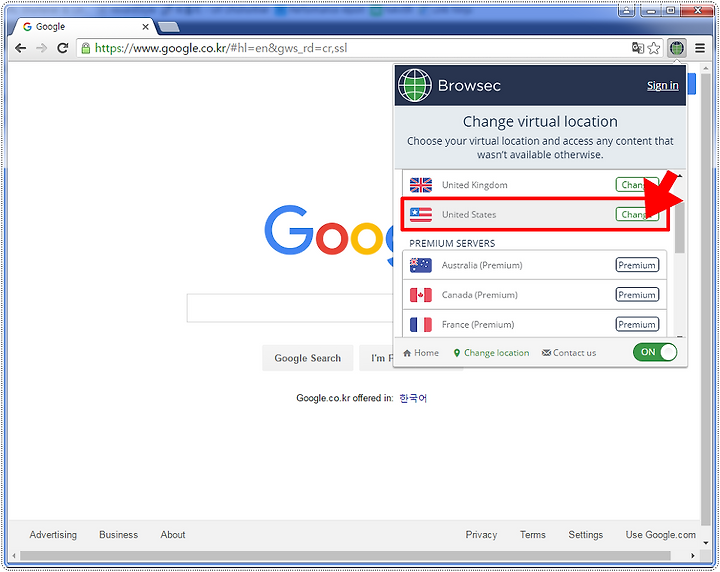
Task: Click the United States flag icon
Action: (x=421, y=214)
